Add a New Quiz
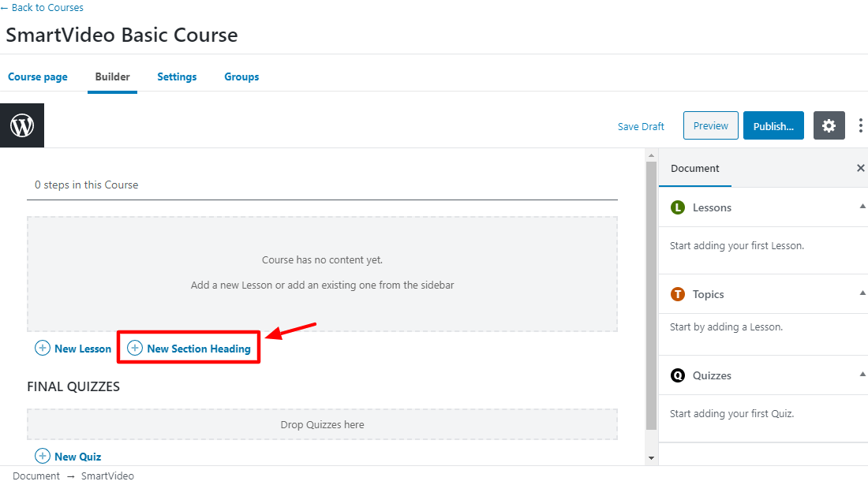The image size is (868, 485). [69, 457]
